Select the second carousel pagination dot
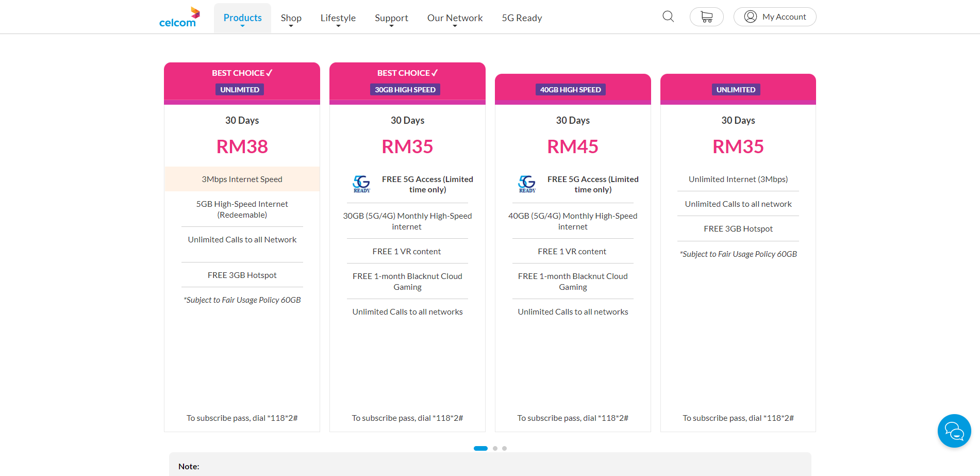Viewport: 980px width, 476px height. pos(495,448)
